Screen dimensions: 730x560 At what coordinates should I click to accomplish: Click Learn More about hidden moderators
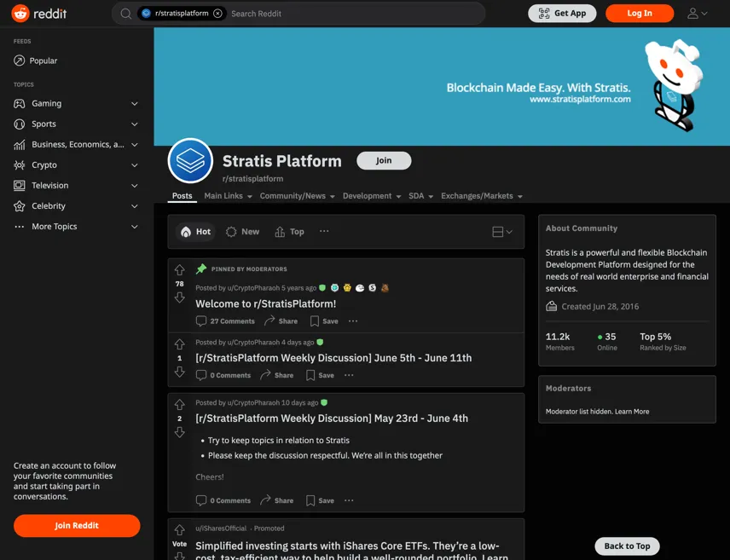pyautogui.click(x=632, y=412)
